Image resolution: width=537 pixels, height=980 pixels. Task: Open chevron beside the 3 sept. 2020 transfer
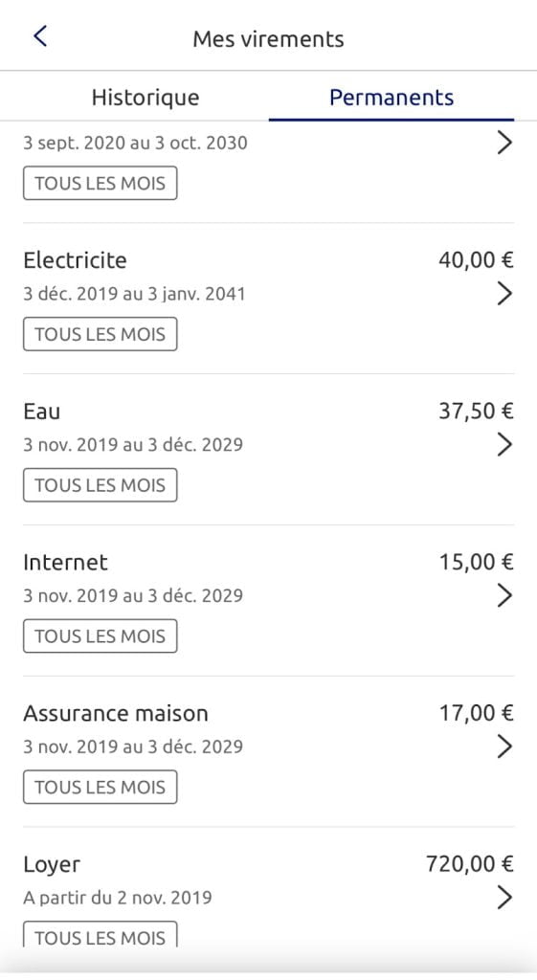click(503, 143)
